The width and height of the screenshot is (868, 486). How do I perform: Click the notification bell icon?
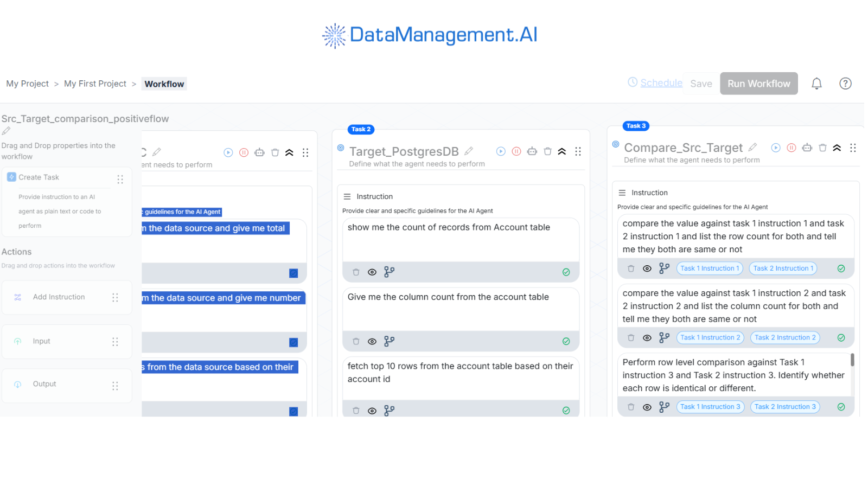tap(816, 84)
